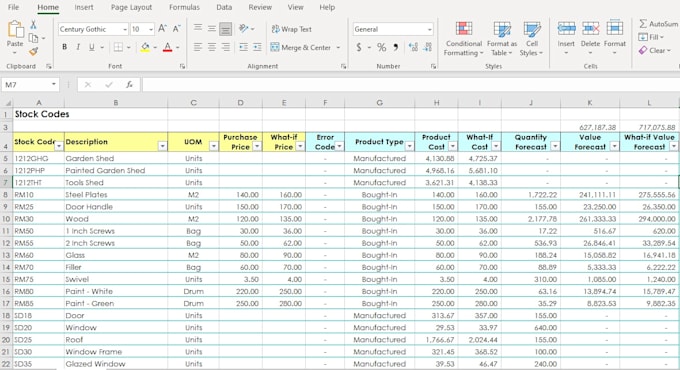The image size is (680, 370).
Task: Toggle Bold formatting
Action: pos(64,47)
